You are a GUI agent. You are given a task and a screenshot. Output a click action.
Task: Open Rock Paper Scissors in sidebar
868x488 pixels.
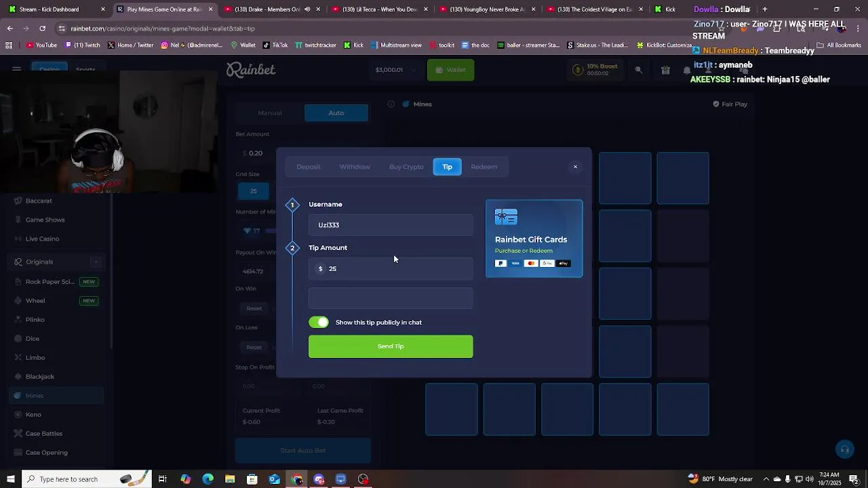(x=50, y=282)
